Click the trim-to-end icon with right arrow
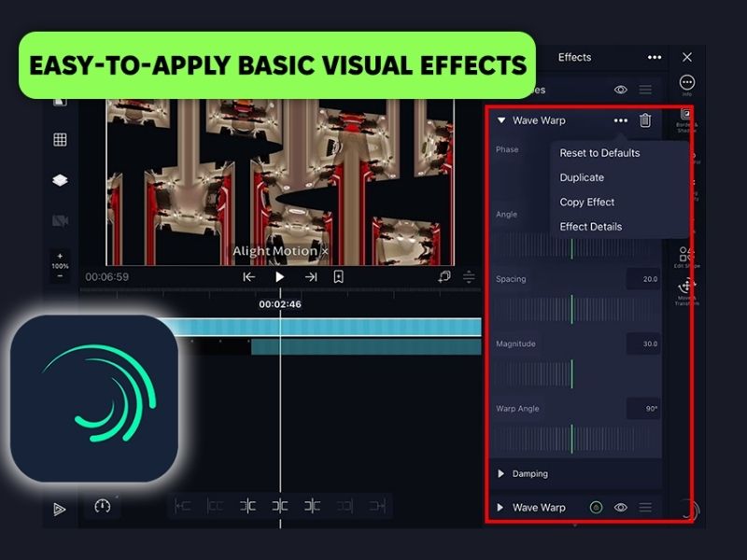The height and width of the screenshot is (560, 747). pos(377,506)
